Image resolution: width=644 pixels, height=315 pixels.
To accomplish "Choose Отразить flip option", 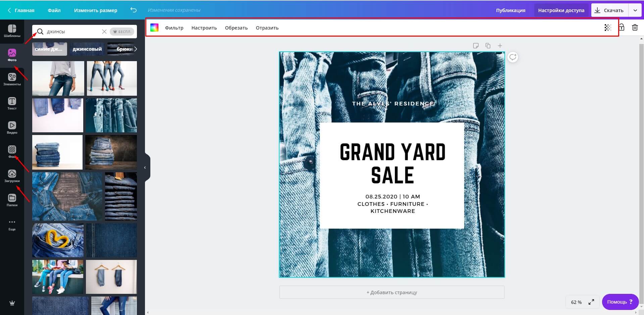I will pyautogui.click(x=267, y=28).
